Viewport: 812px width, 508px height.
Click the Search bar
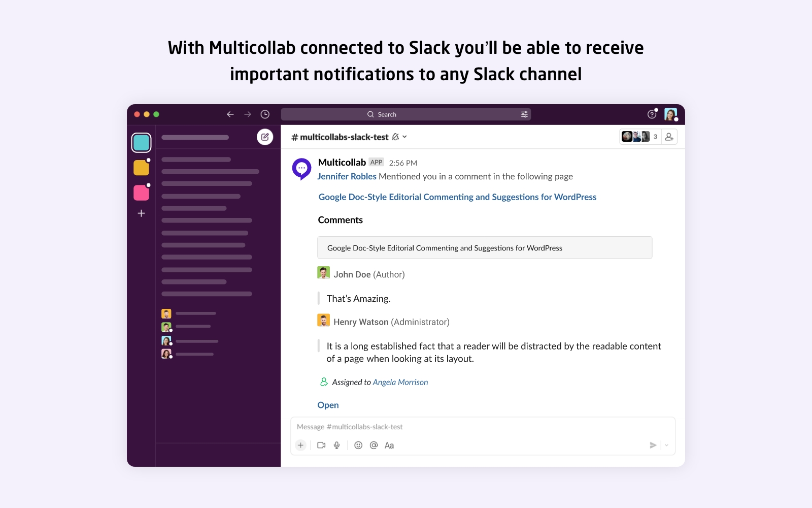coord(406,114)
